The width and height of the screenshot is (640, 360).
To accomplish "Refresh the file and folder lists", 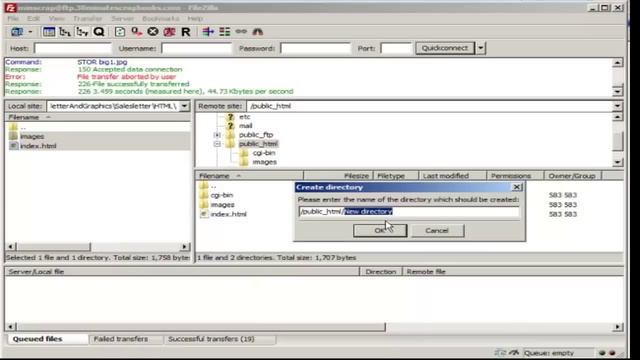I will coord(120,32).
